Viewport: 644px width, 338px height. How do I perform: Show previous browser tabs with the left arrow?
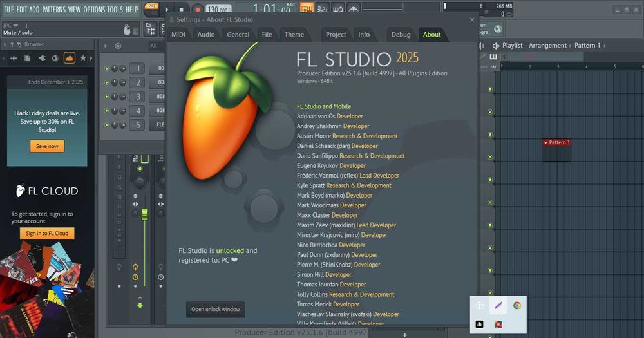pos(3,59)
